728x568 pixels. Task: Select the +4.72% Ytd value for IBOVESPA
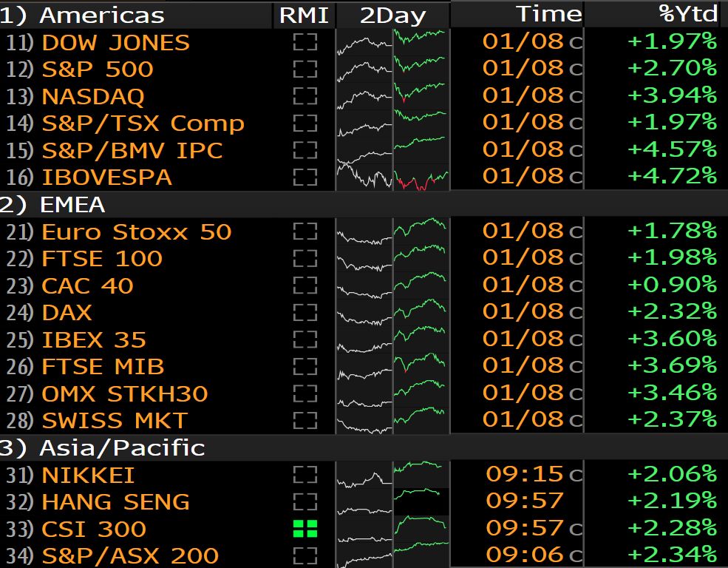pos(673,176)
